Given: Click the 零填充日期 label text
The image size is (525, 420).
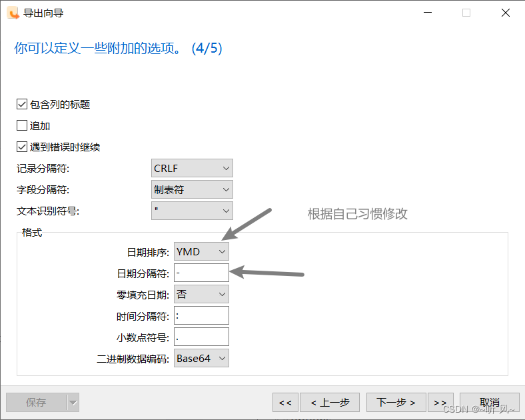Looking at the screenshot, I should (143, 295).
